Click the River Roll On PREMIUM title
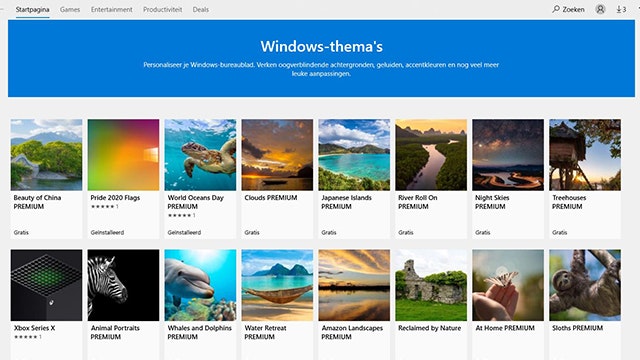This screenshot has width=640, height=360. (x=418, y=202)
